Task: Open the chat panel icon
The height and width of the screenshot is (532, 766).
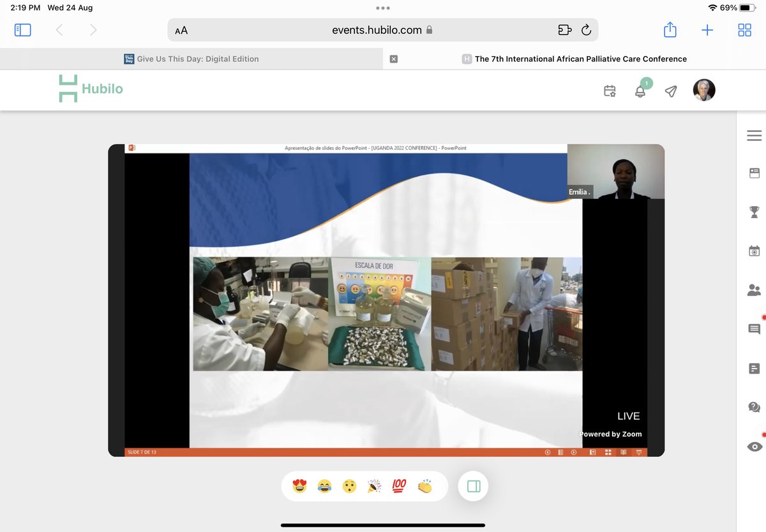Action: 754,329
